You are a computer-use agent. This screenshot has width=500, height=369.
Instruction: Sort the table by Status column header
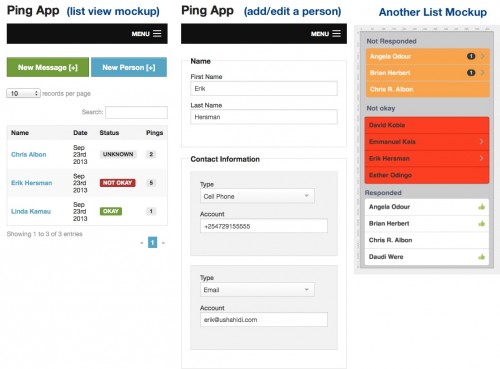(x=109, y=133)
